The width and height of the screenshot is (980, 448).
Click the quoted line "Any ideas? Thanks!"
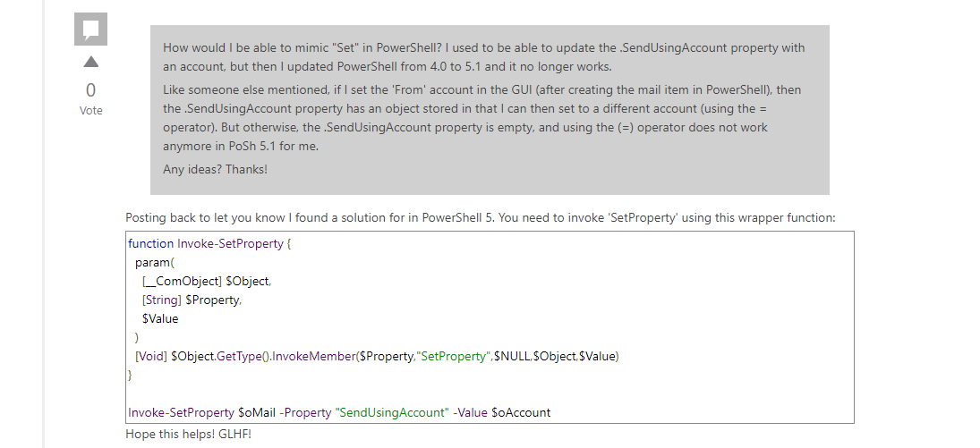215,169
